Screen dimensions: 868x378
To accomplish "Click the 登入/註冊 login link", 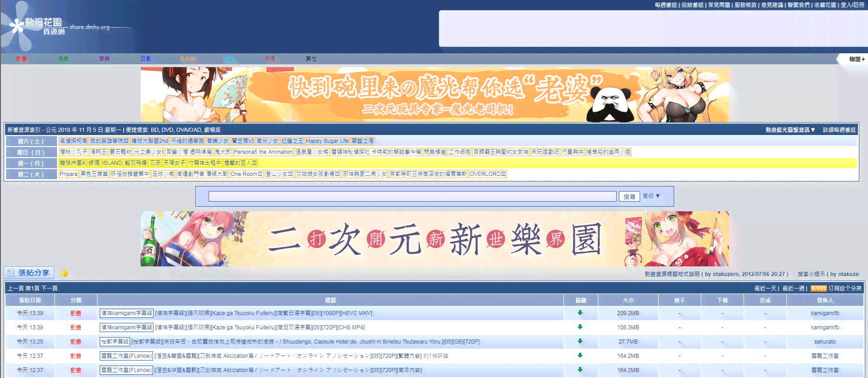I will point(853,5).
